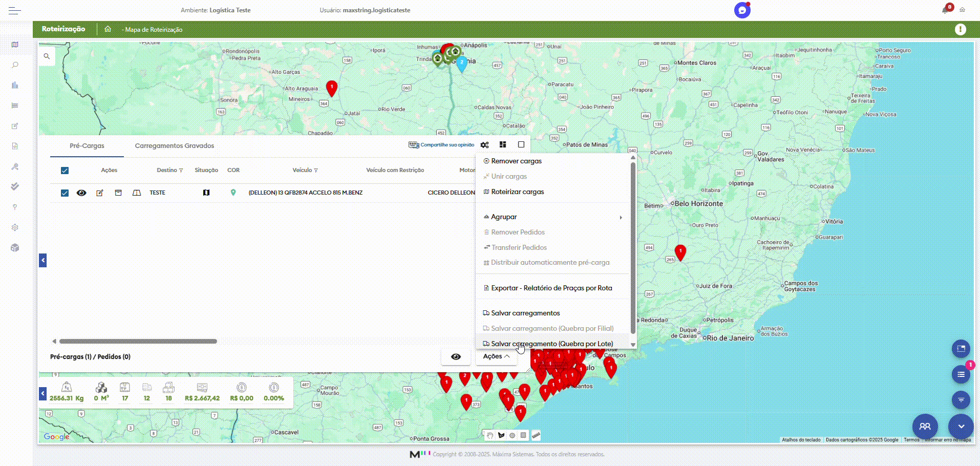Click Compartilhe sua opinião link
Screen dimensions: 980x466
pos(446,145)
